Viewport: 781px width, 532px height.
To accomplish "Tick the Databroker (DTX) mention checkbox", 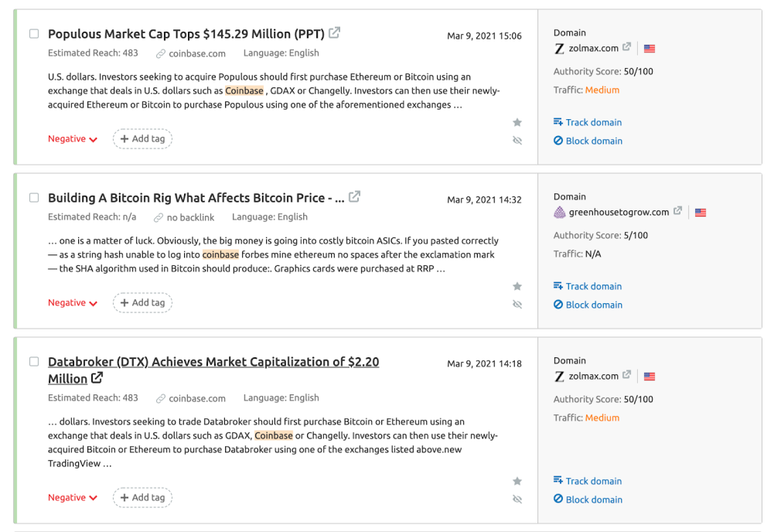I will pos(34,362).
